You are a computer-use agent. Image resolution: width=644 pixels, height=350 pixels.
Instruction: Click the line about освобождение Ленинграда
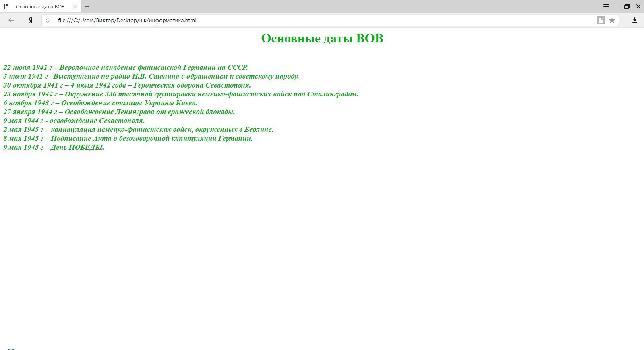(119, 112)
